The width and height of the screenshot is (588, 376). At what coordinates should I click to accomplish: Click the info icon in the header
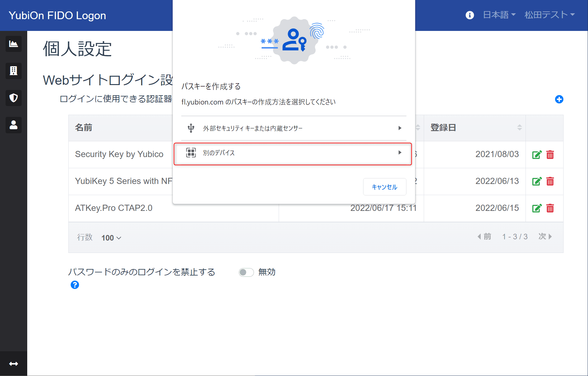point(470,15)
